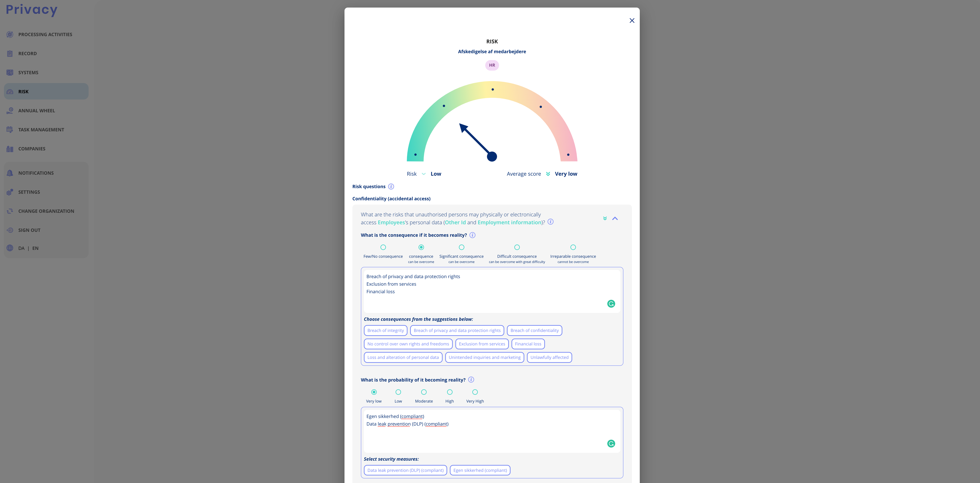Click info icon next to Risk questions

(x=391, y=187)
